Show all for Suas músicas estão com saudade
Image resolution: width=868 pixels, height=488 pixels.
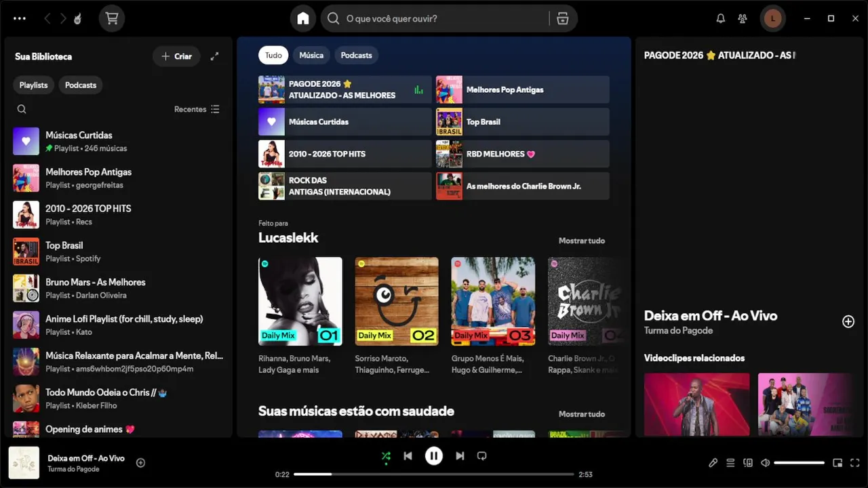point(582,414)
